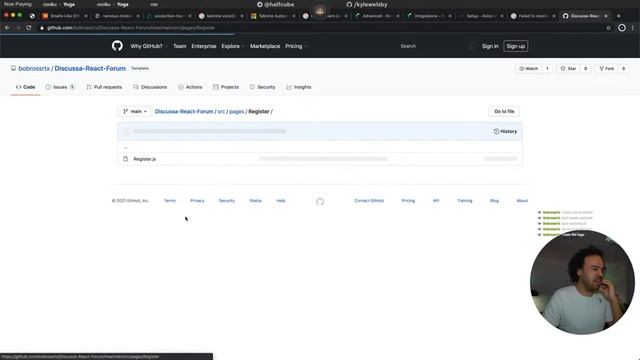Click the file icon beside Register.js
Screen dimensions: 640x360
point(126,159)
